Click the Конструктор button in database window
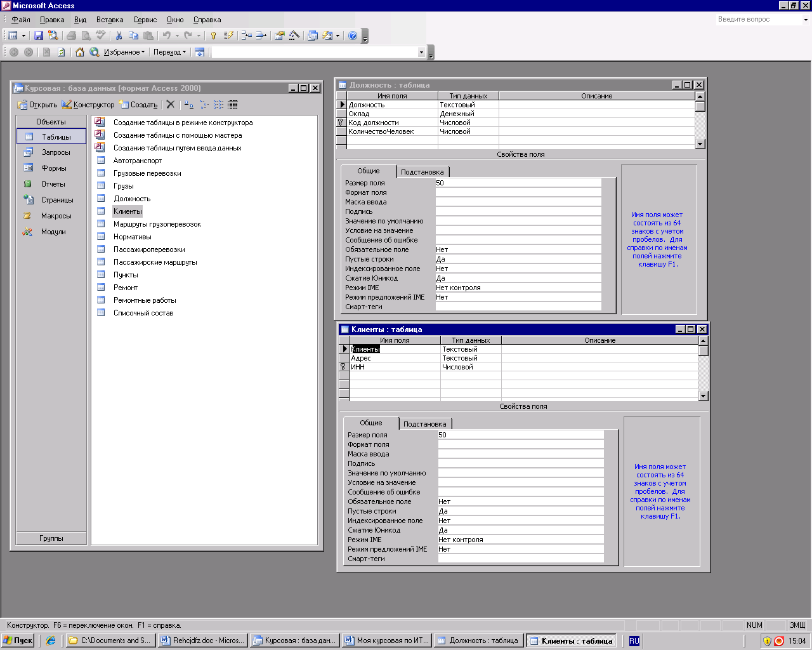Viewport: 812px width, 650px height. (x=88, y=105)
